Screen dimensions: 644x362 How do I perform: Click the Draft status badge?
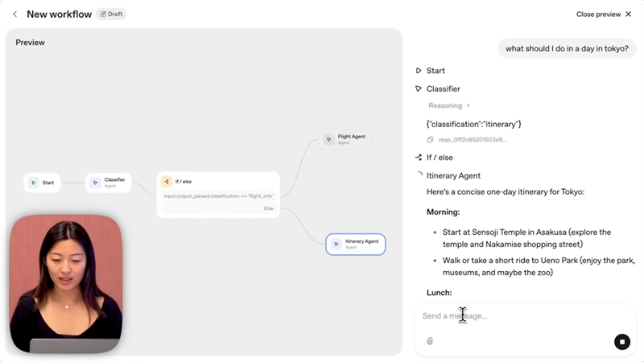pyautogui.click(x=111, y=14)
